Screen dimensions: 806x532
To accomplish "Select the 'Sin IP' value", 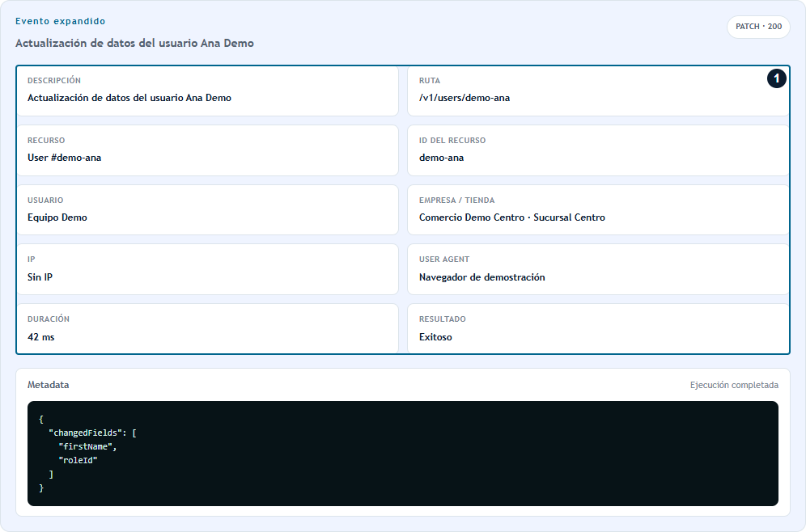I will coord(40,277).
